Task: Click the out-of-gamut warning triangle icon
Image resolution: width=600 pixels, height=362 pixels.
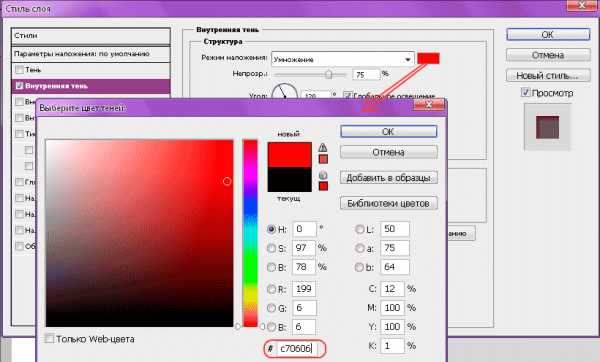Action: pos(323,147)
